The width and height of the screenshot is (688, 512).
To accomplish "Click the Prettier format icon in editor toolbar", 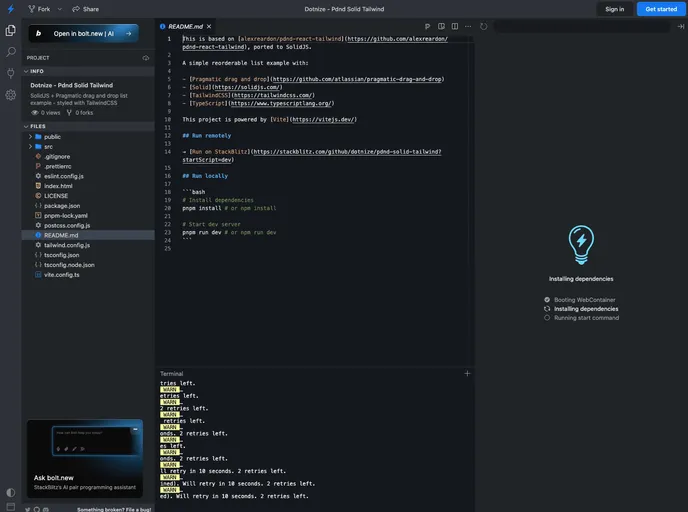I will [x=427, y=26].
